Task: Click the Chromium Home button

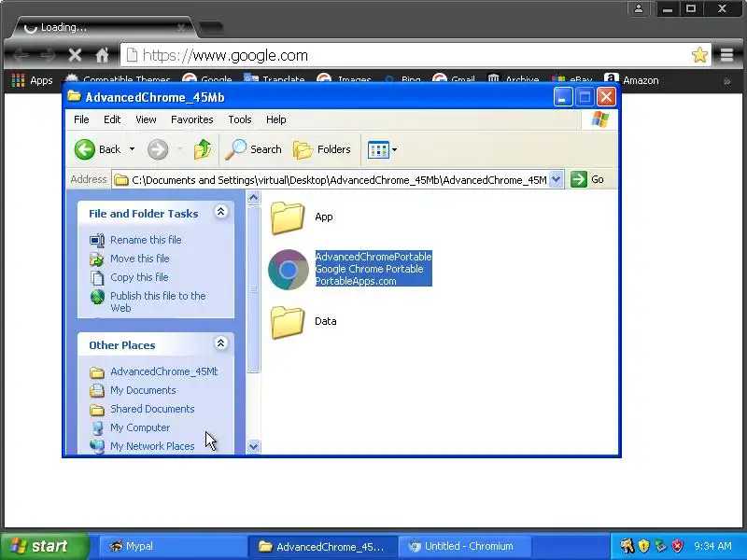Action: [x=102, y=56]
